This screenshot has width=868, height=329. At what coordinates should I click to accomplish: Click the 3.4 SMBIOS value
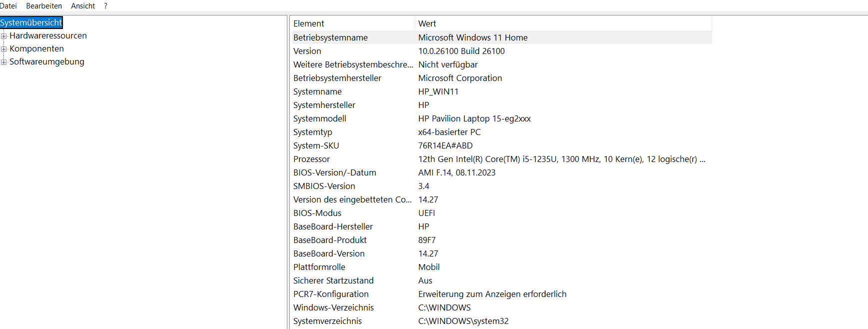coord(424,186)
